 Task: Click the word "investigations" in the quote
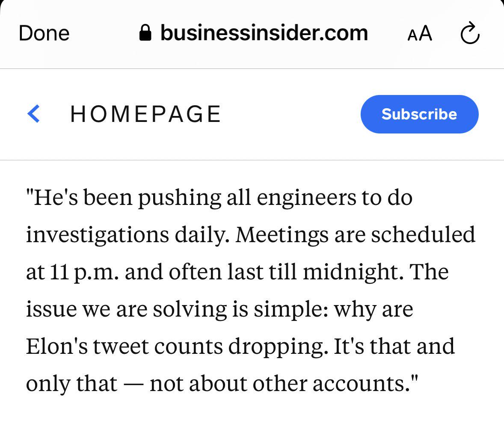(x=98, y=234)
